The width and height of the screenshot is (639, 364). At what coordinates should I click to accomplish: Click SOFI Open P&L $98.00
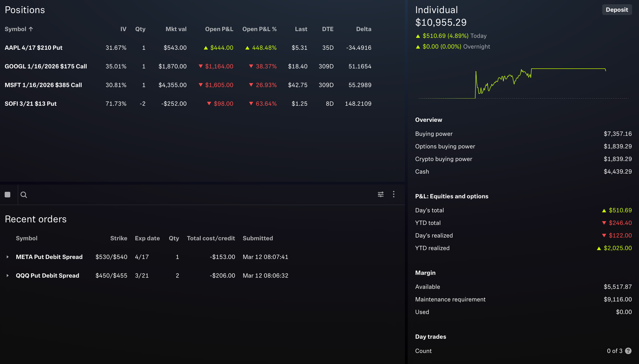(223, 104)
